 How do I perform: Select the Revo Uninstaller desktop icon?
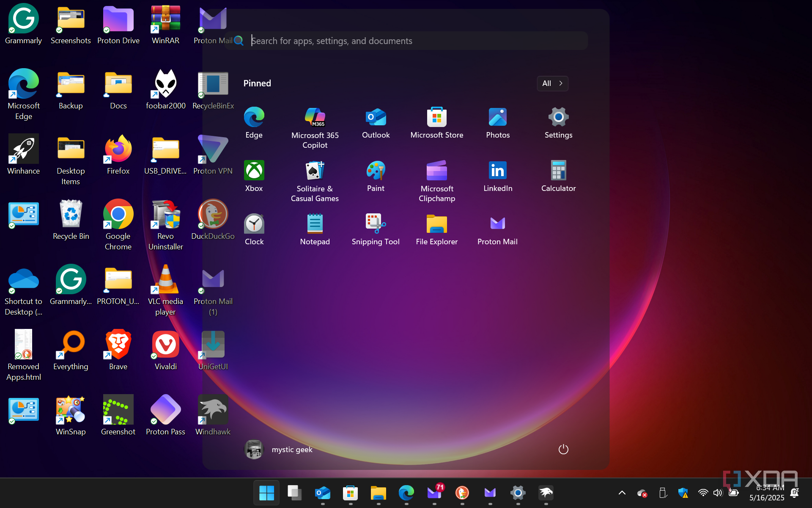(165, 225)
